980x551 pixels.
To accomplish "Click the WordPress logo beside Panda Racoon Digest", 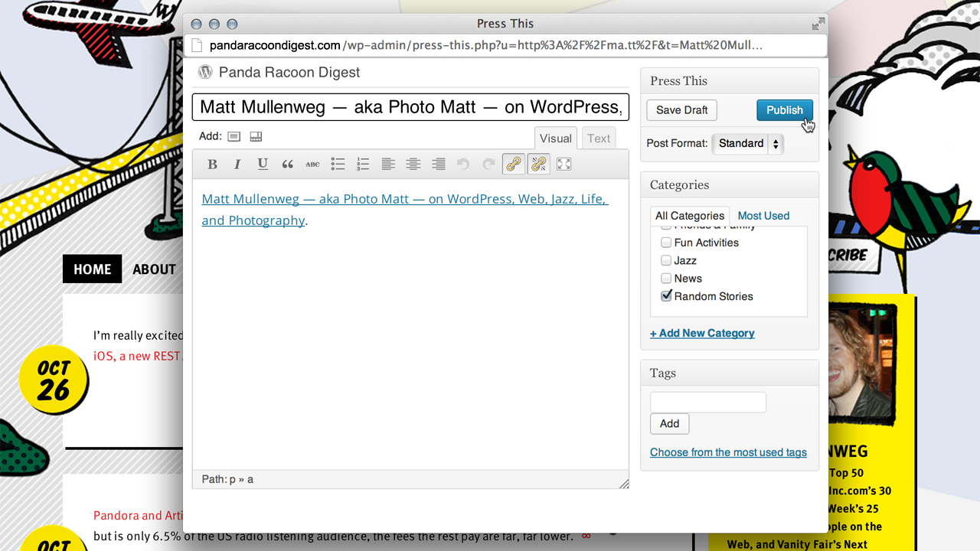I will pyautogui.click(x=205, y=72).
